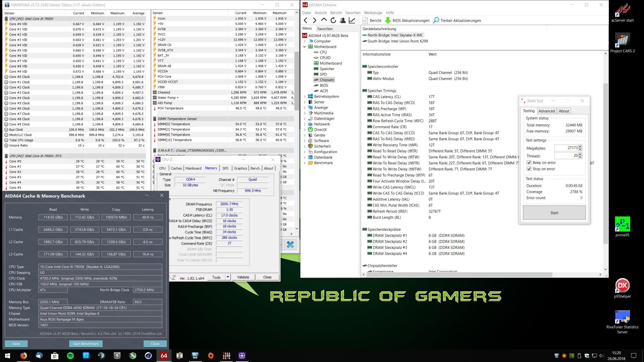Open the volume icon in system tray
The image size is (644, 362).
(x=602, y=356)
